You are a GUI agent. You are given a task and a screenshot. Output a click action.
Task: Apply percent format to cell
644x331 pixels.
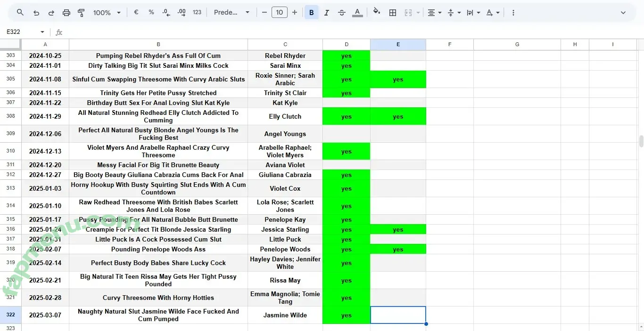tap(151, 13)
